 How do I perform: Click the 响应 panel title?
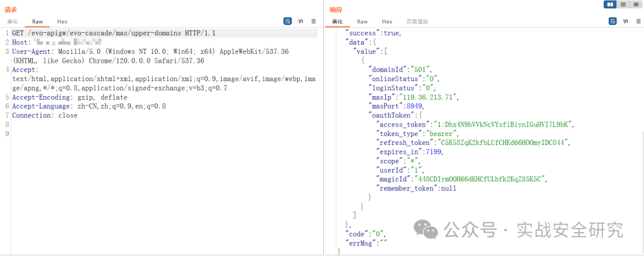tap(336, 10)
